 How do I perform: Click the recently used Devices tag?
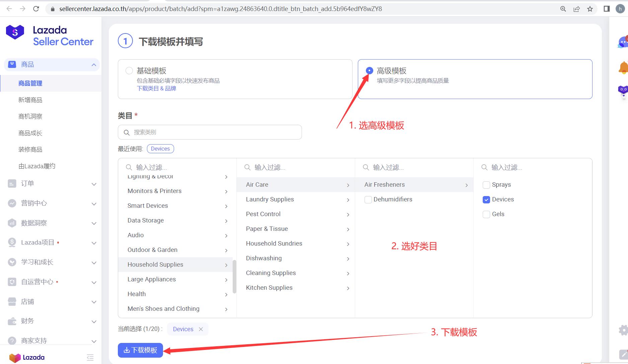160,149
